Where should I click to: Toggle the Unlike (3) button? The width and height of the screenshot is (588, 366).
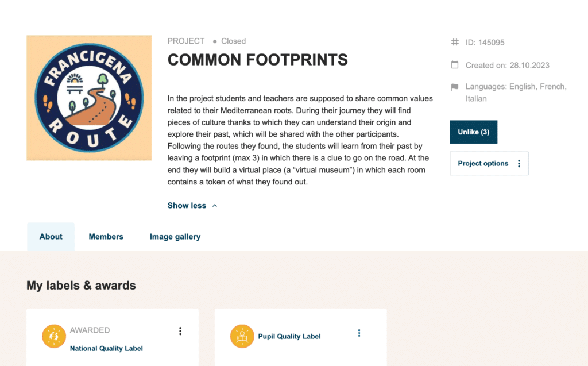(x=473, y=132)
